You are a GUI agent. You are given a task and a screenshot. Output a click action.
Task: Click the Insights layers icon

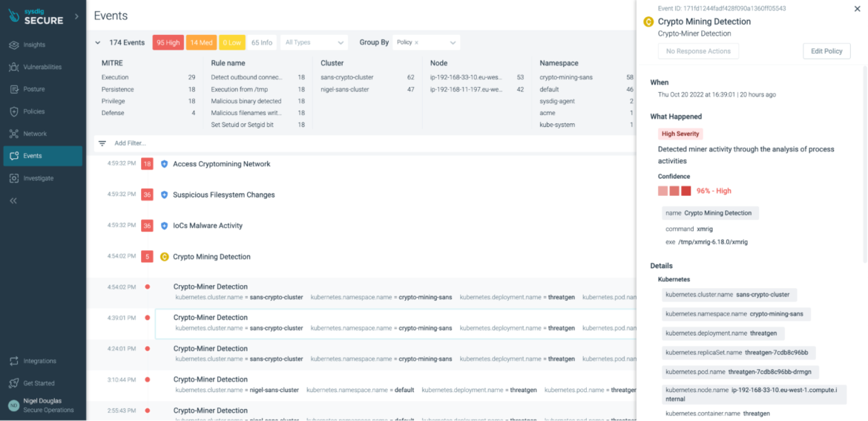click(14, 45)
